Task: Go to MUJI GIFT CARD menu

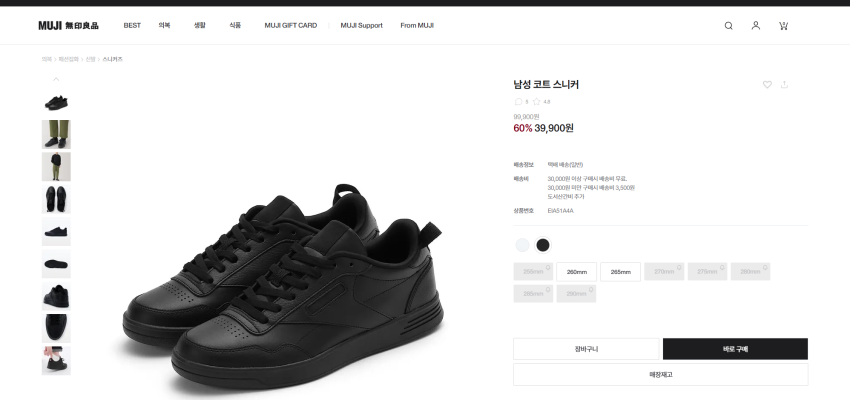Action: tap(290, 25)
